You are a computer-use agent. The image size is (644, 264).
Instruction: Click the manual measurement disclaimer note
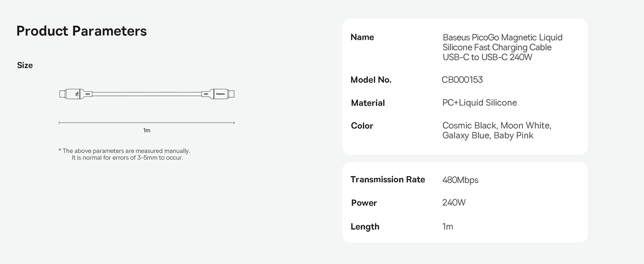coord(124,154)
